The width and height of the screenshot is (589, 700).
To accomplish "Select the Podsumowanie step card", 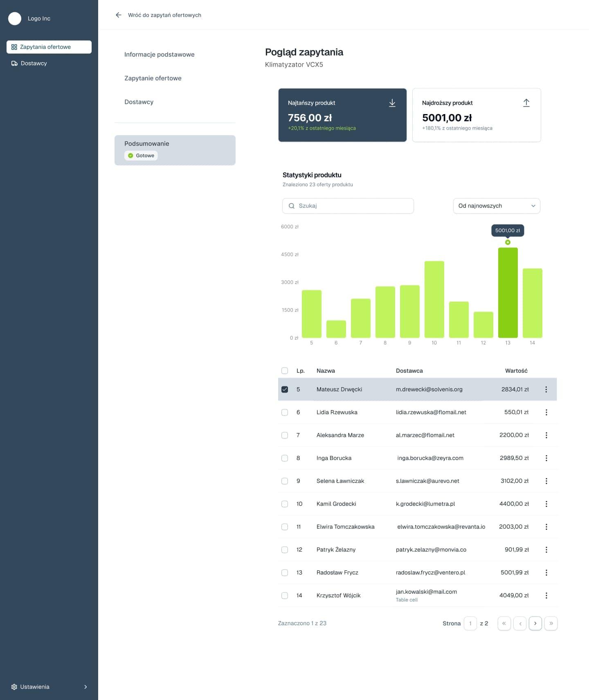I will tap(175, 150).
